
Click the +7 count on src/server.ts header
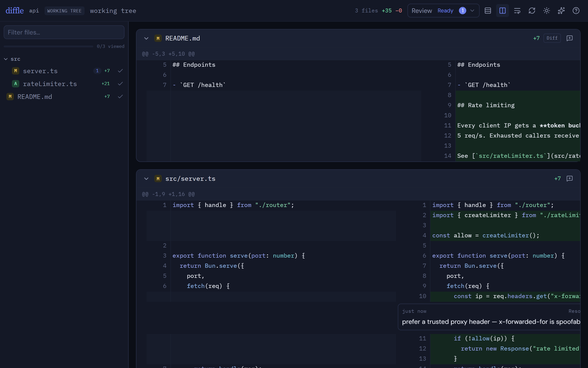pos(557,179)
